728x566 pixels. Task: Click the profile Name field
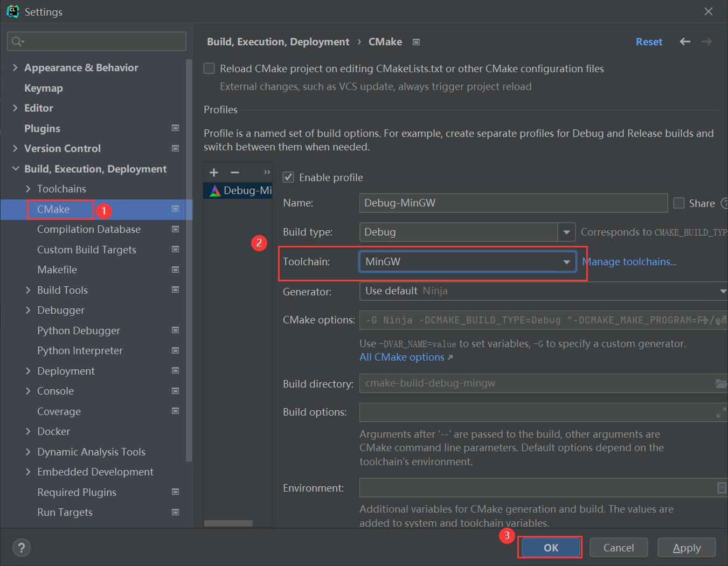514,203
